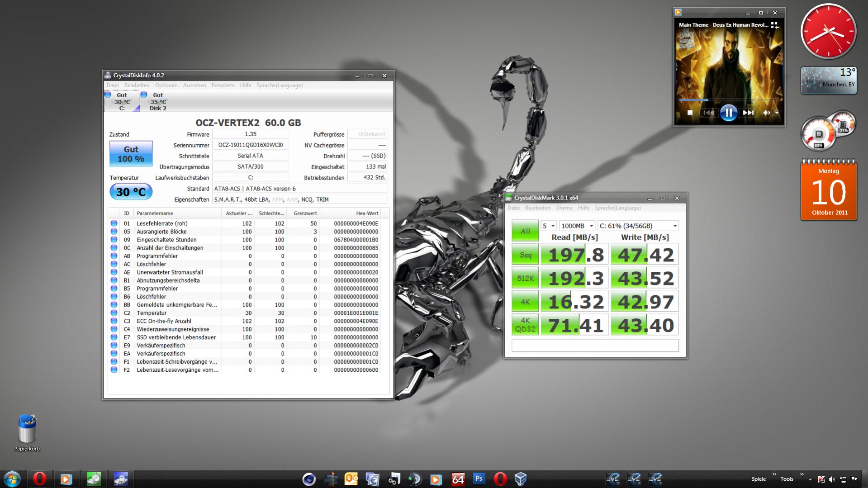This screenshot has height=488, width=868.
Task: Switch to the Disk 2 tab
Action: point(158,101)
